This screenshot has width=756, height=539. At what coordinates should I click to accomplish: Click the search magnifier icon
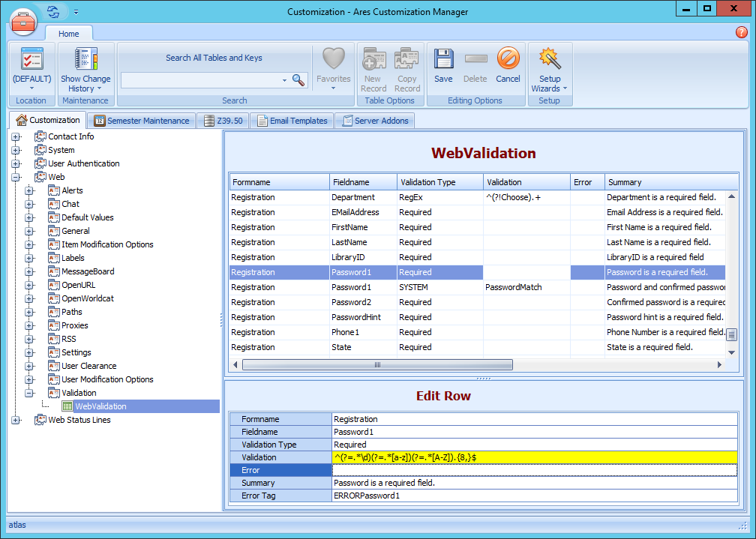tap(298, 78)
